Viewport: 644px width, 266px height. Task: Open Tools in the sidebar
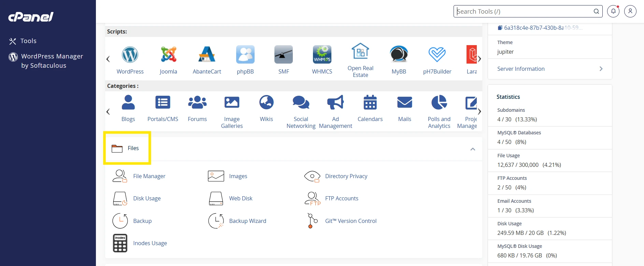(x=23, y=41)
